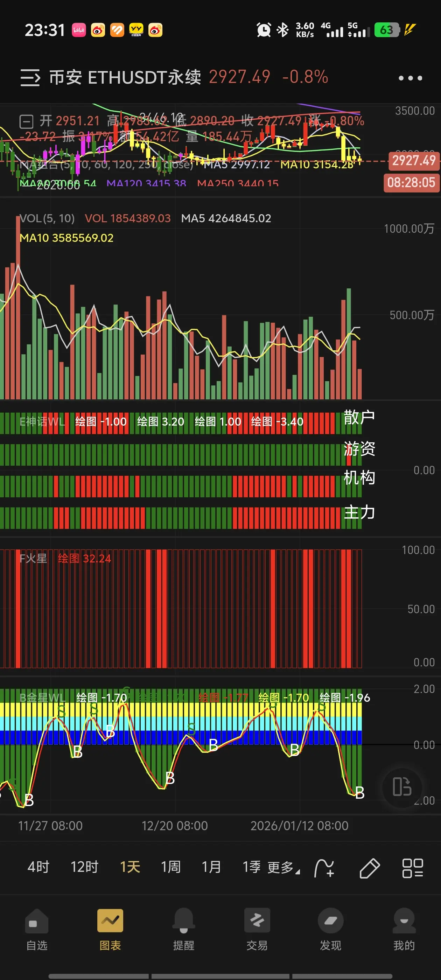The image size is (441, 980).
Task: Tap the MA250 3440.15 label
Action: tap(238, 183)
